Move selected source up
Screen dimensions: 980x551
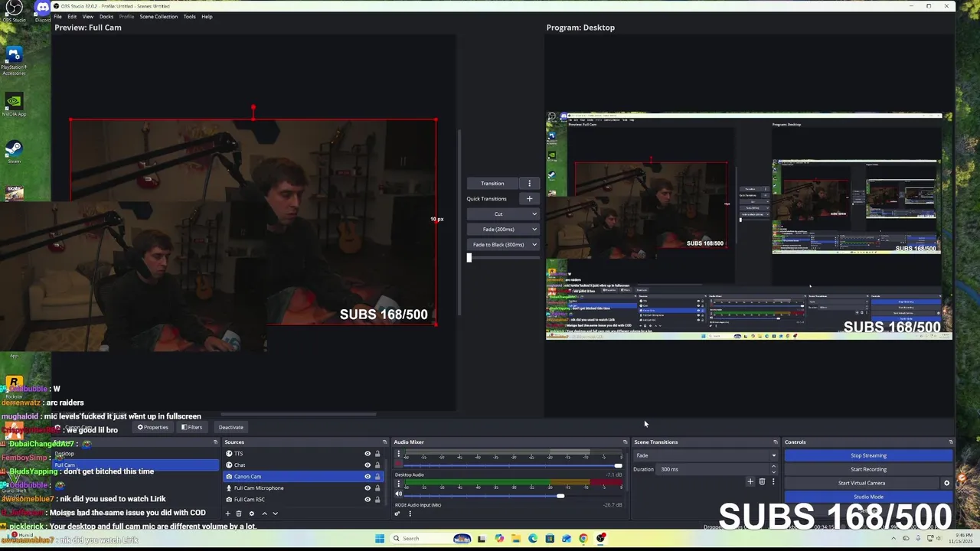point(264,514)
